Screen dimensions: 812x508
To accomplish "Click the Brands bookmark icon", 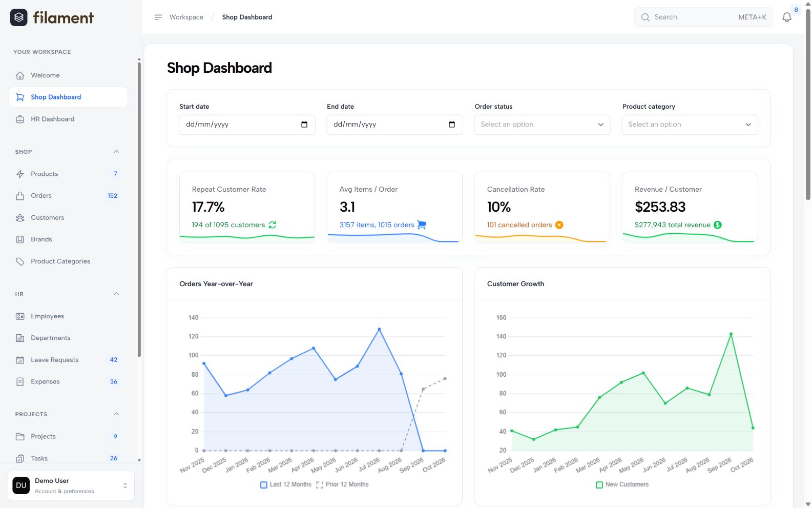I will [x=20, y=239].
